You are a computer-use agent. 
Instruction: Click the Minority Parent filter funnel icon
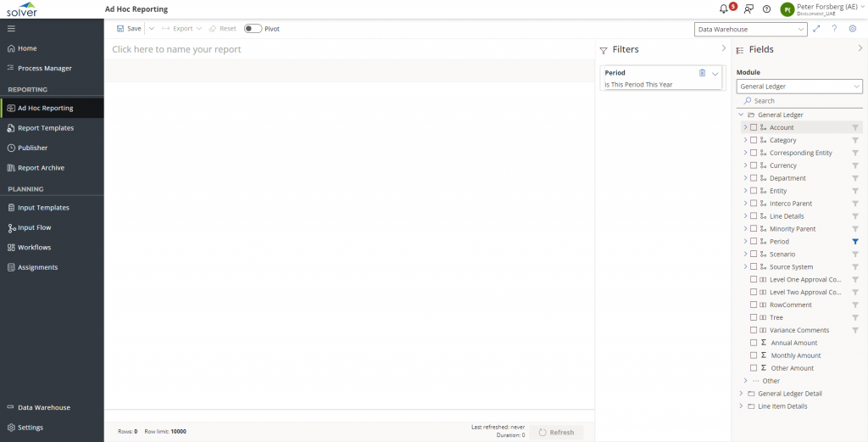(855, 229)
